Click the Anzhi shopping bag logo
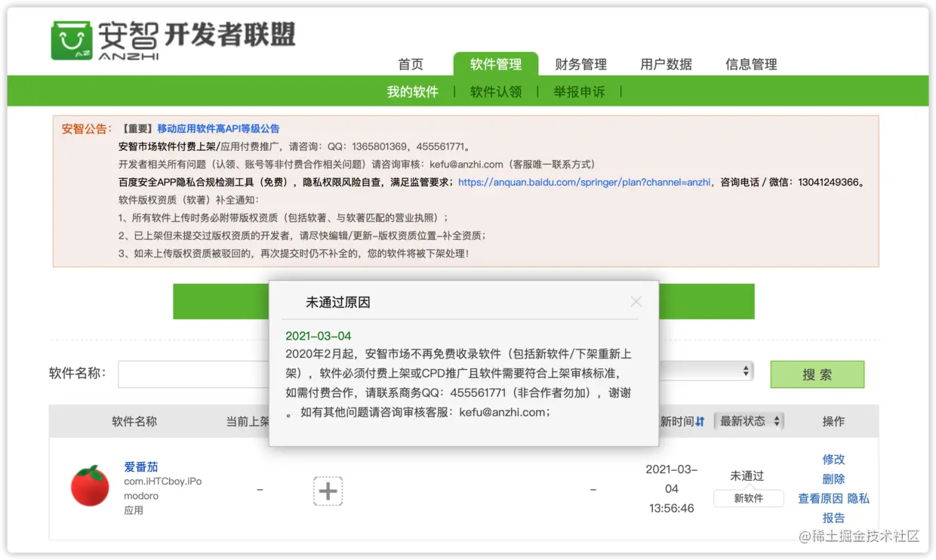Viewport: 936px width, 560px height. [x=72, y=40]
